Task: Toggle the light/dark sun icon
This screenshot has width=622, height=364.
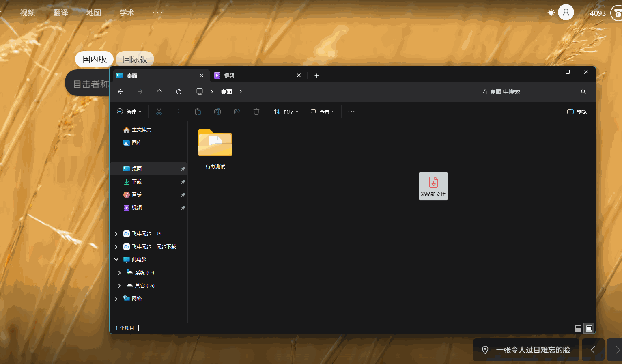Action: pos(551,13)
